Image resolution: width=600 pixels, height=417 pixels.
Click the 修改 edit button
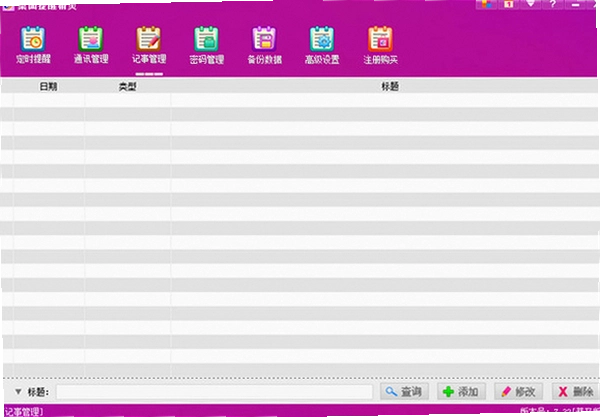coord(518,391)
